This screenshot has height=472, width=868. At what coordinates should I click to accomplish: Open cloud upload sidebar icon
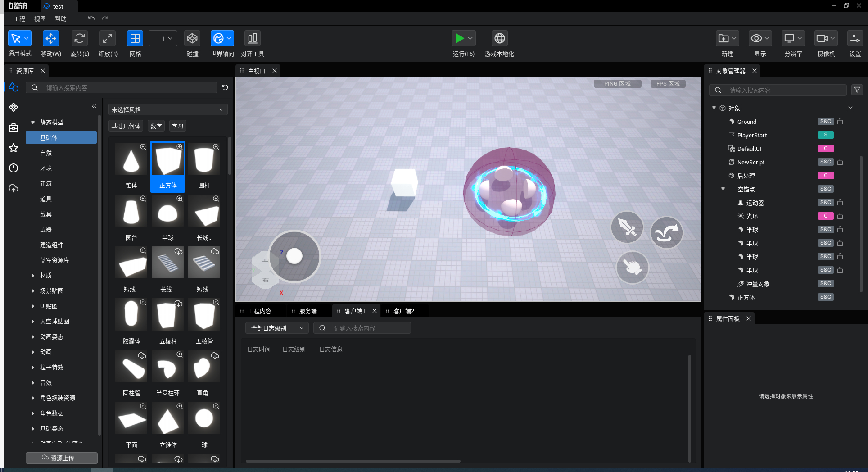[14, 188]
